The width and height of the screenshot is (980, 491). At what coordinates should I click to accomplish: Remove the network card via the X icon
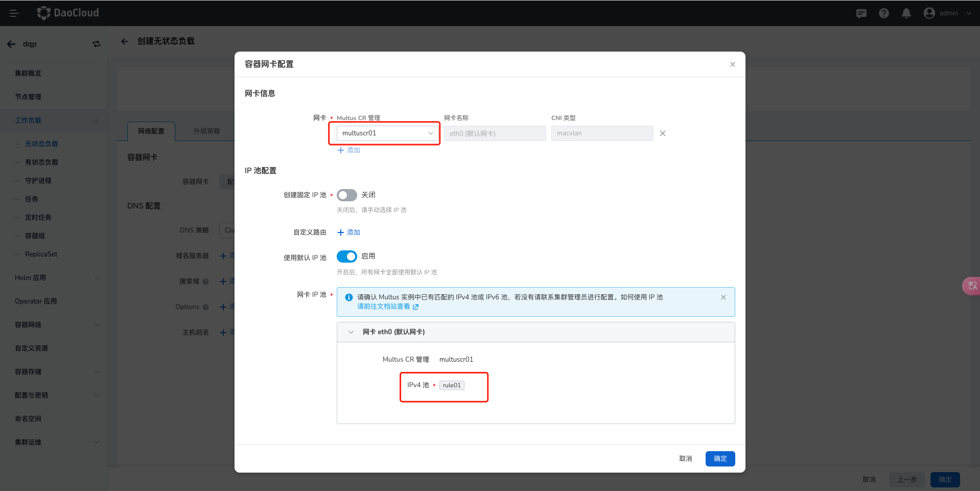pyautogui.click(x=662, y=133)
